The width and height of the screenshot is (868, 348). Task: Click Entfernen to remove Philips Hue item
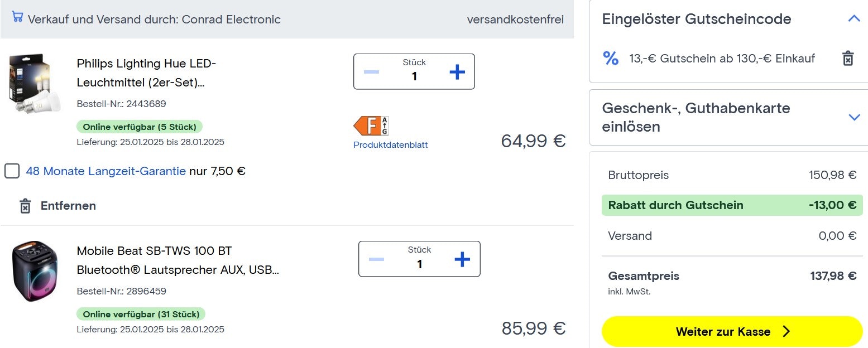(68, 206)
